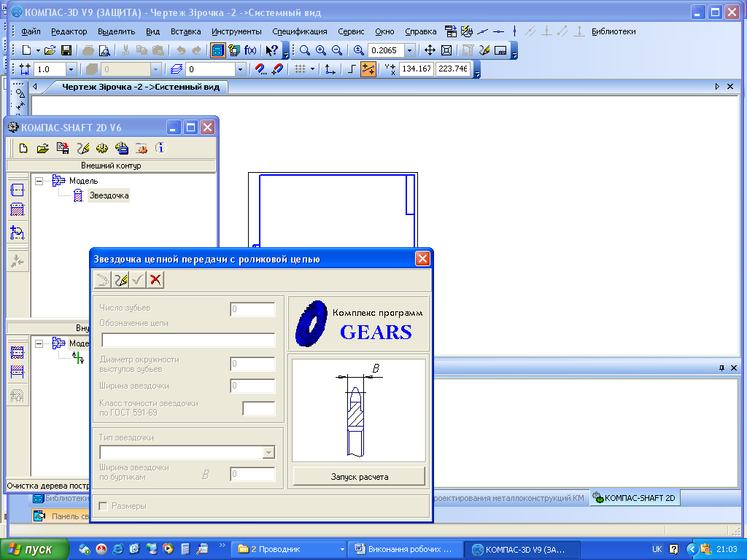Toggle the highlighted rounding mode icon
This screenshot has width=747, height=560.
pyautogui.click(x=368, y=69)
